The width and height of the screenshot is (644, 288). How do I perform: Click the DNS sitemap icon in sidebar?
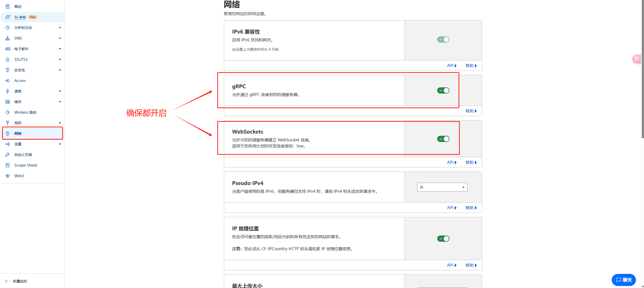click(8, 38)
